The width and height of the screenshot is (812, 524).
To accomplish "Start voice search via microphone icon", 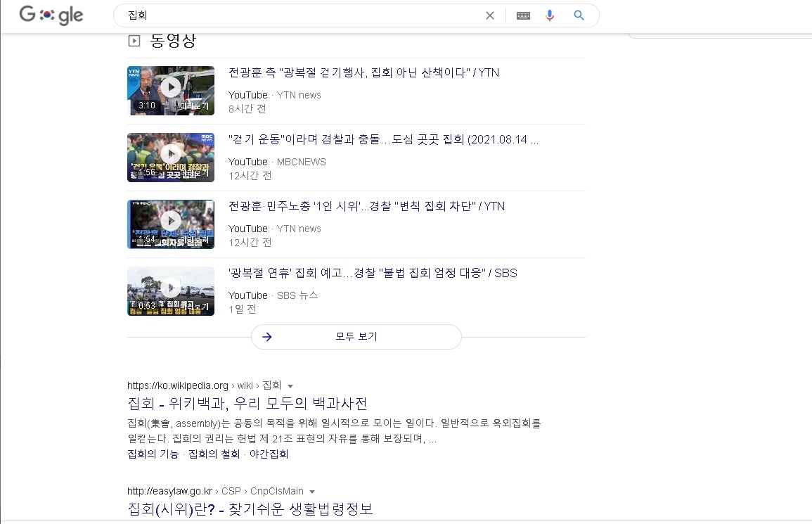I will (x=550, y=15).
